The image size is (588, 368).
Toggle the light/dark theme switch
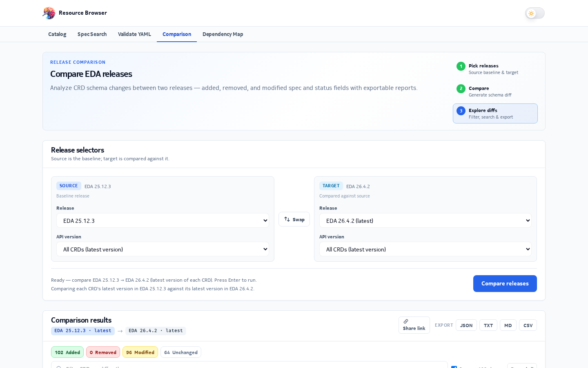535,13
